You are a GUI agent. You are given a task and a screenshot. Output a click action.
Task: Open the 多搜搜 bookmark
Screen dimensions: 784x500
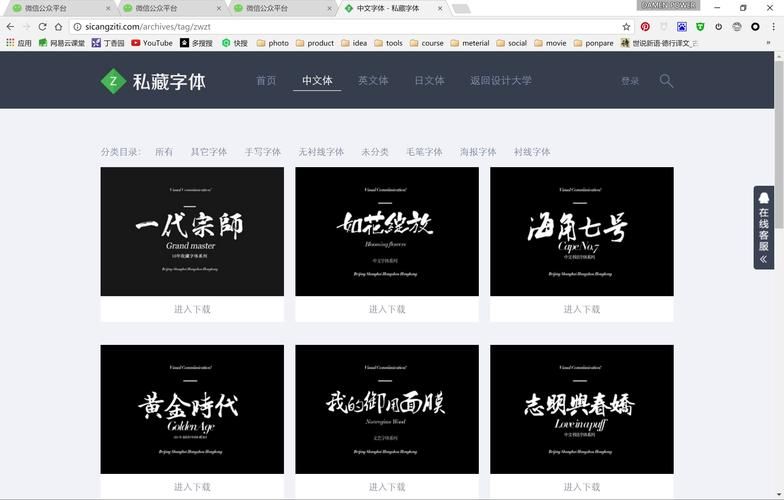coord(196,43)
